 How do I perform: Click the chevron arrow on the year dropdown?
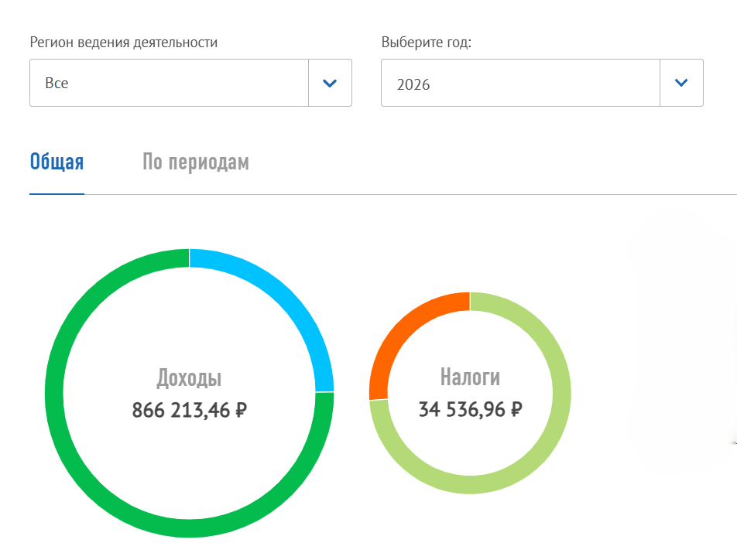[x=681, y=83]
